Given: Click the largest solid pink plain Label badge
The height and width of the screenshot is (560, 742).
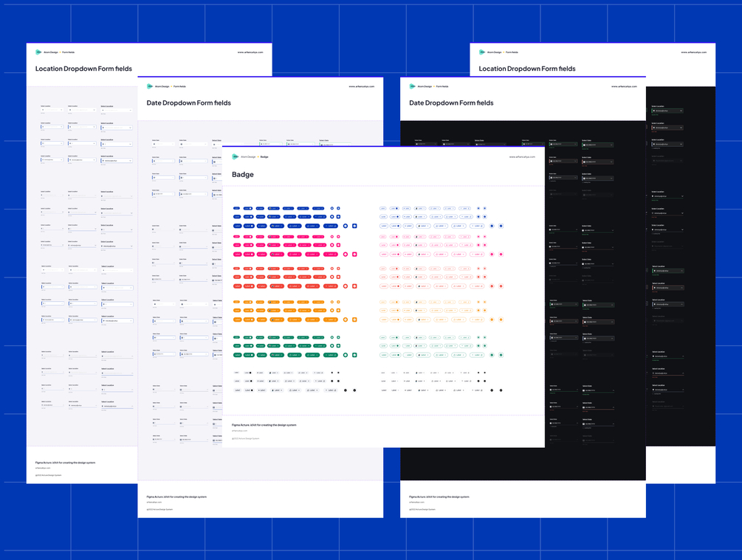Looking at the screenshot, I should 238,255.
